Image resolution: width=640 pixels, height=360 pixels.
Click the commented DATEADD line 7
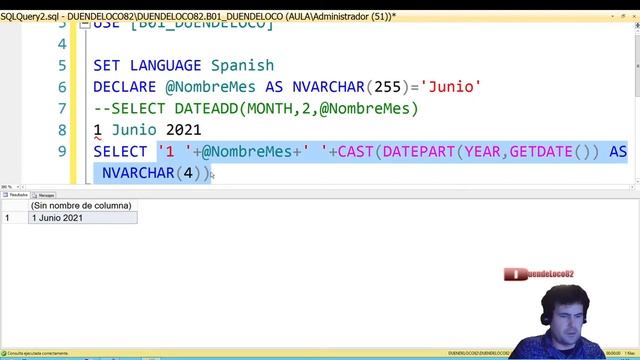[x=256, y=109]
